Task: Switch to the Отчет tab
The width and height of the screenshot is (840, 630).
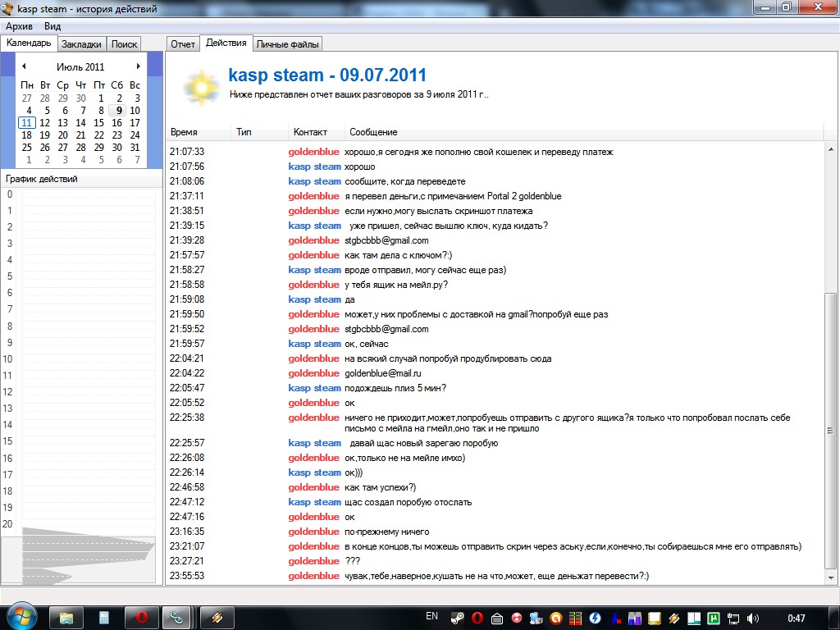Action: [x=183, y=44]
